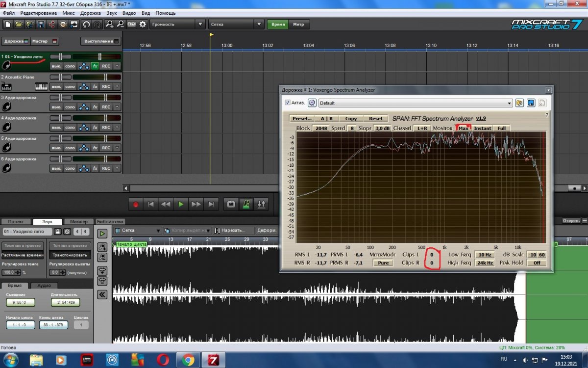Open the Сетка snap dropdown in the top toolbar

236,24
